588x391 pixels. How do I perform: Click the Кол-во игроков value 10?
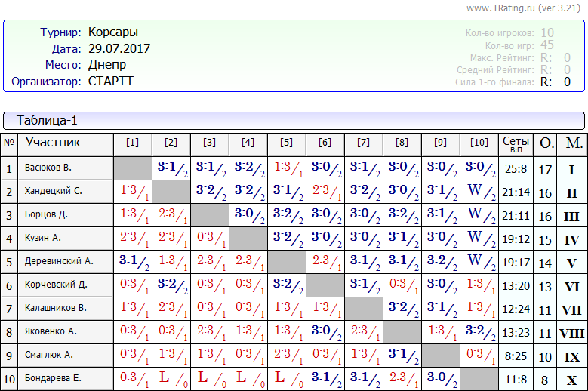547,32
